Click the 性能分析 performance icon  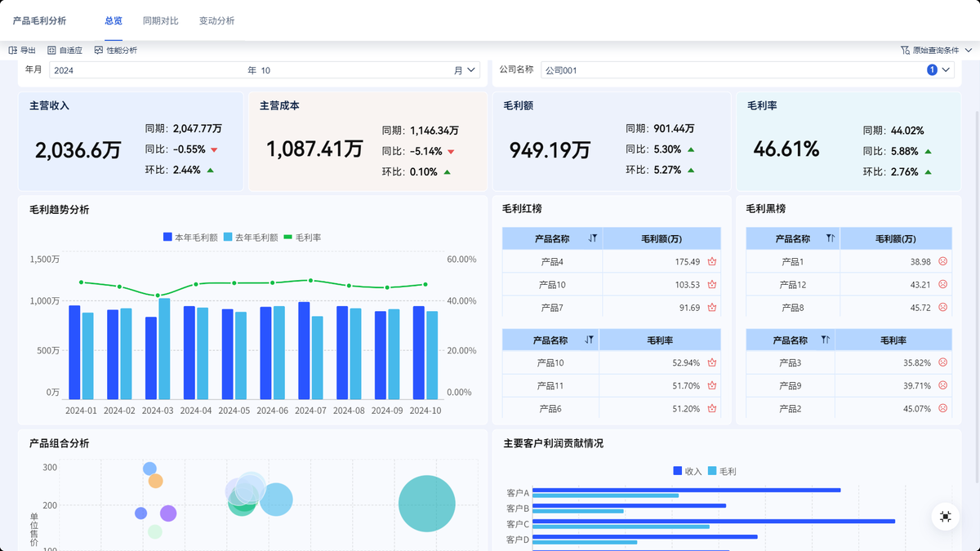99,51
